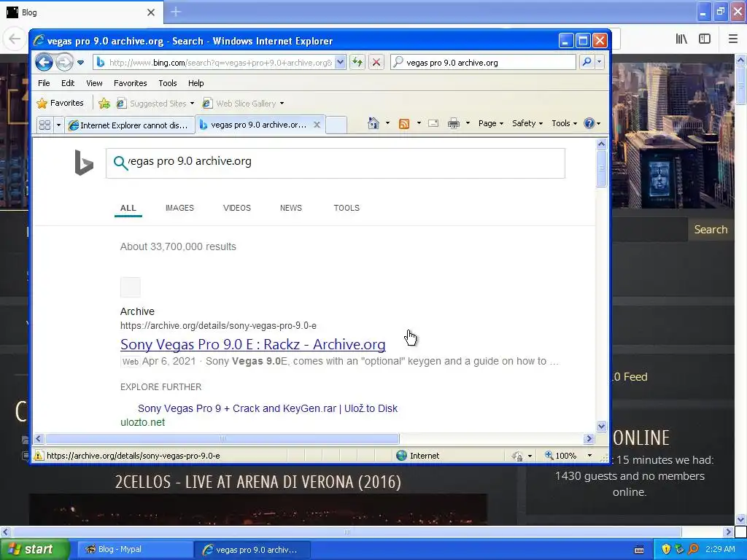The image size is (747, 560).
Task: Open the recent pages dropdown arrow
Action: point(80,63)
